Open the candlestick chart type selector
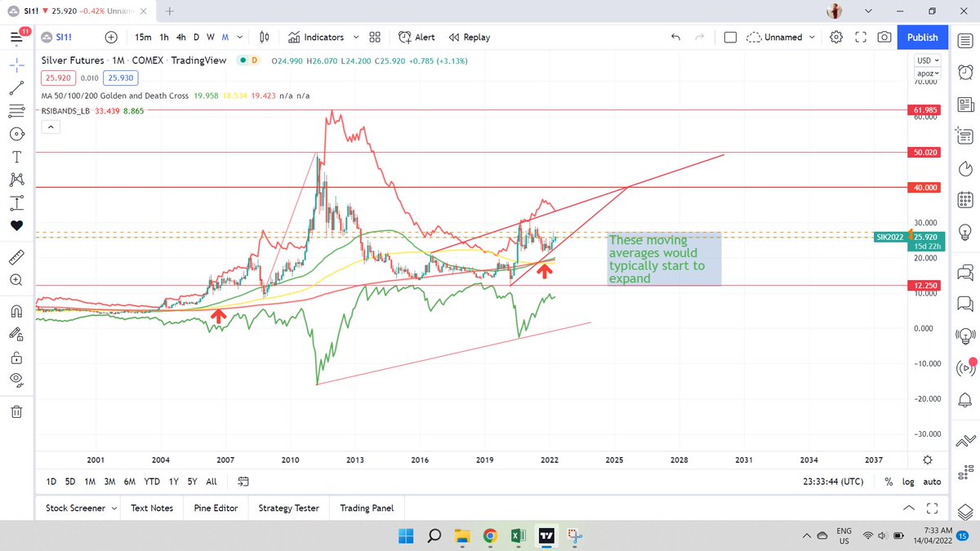The width and height of the screenshot is (980, 551). [x=264, y=38]
